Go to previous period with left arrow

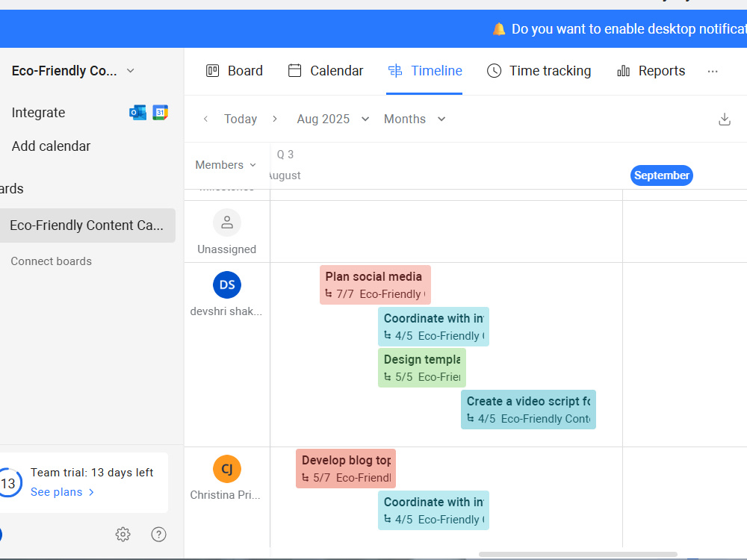click(x=205, y=119)
